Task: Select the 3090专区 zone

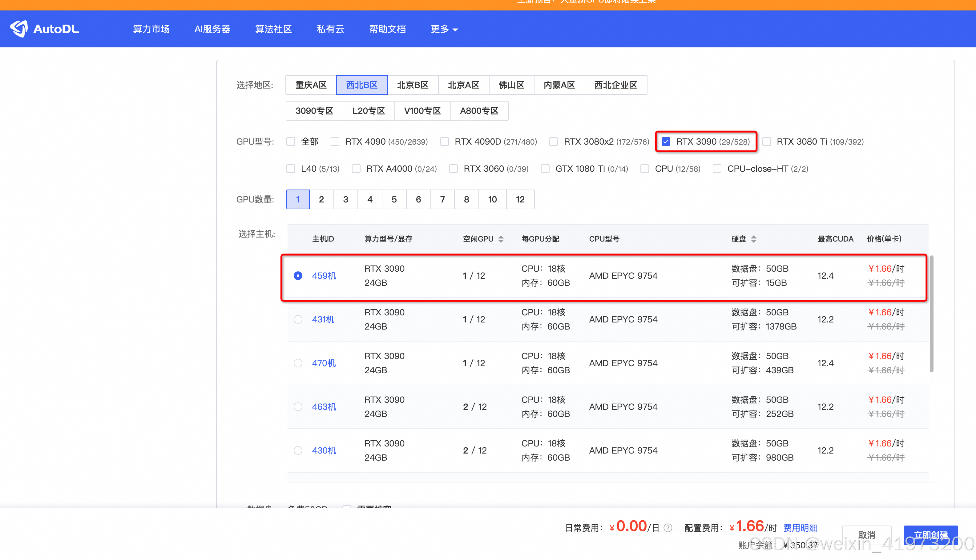Action: point(314,111)
